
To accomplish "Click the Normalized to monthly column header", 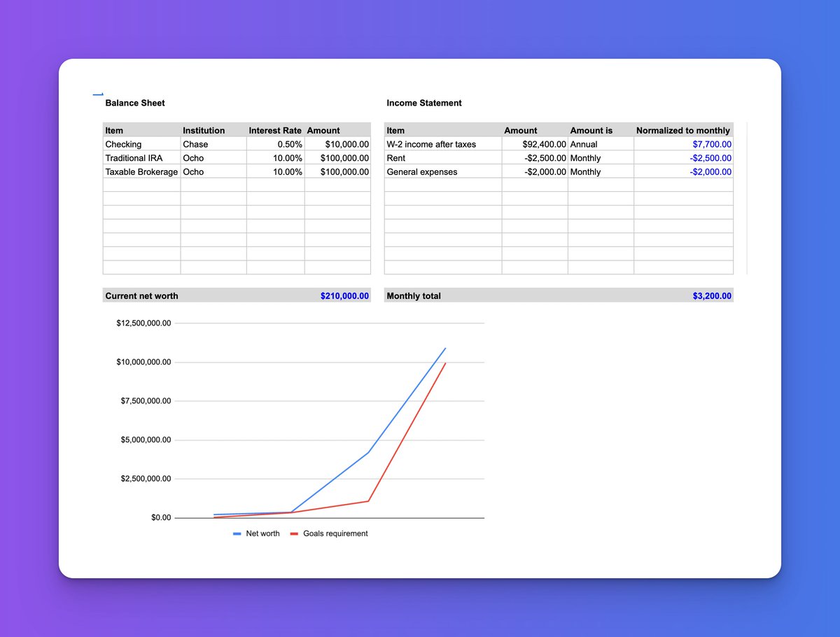I will click(x=683, y=130).
